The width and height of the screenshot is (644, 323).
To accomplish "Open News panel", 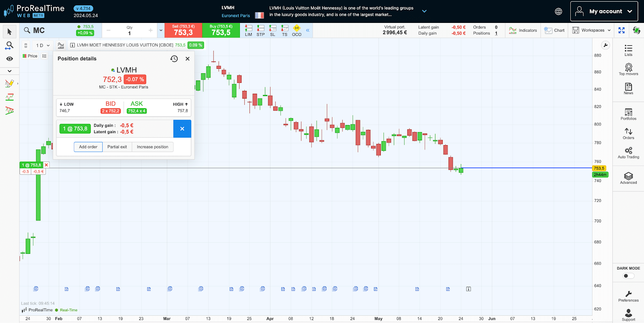I will point(628,88).
